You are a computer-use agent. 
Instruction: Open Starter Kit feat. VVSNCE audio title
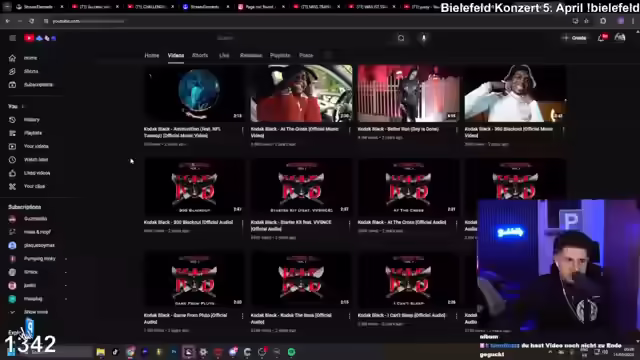tap(291, 226)
